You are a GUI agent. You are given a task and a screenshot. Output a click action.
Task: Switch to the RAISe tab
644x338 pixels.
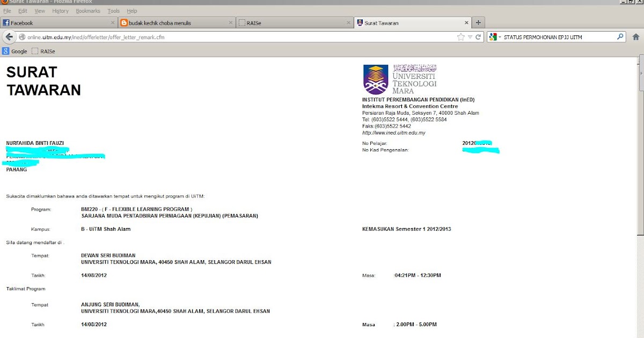295,23
